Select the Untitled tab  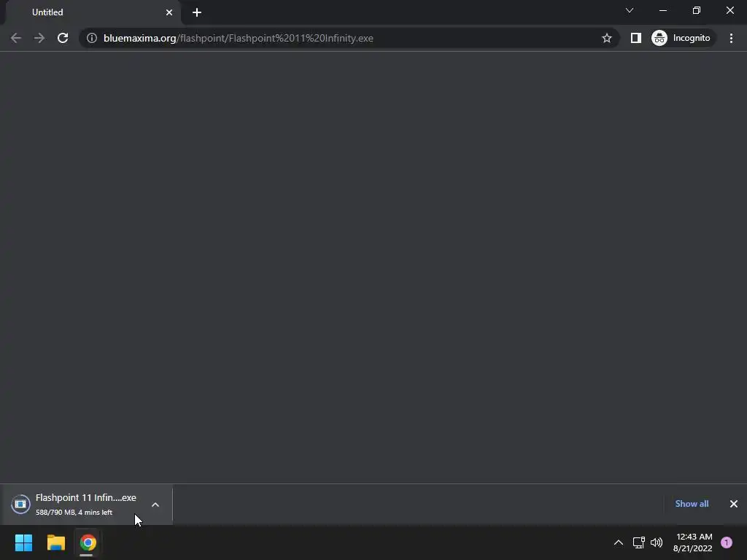tap(93, 12)
